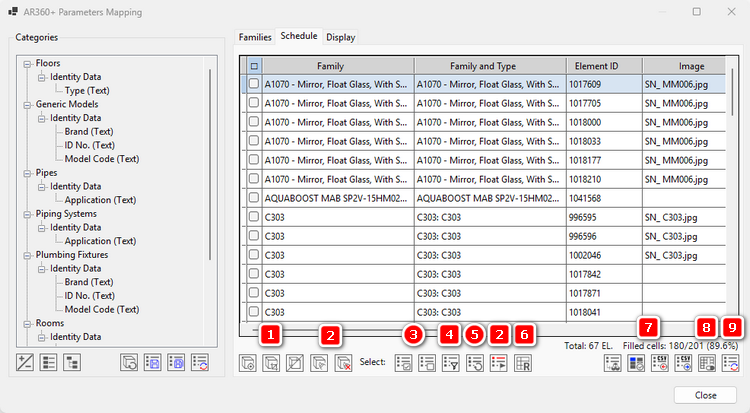Click the SN_ C303.jpg cell in row 996595
The height and width of the screenshot is (413, 750).
pos(684,217)
